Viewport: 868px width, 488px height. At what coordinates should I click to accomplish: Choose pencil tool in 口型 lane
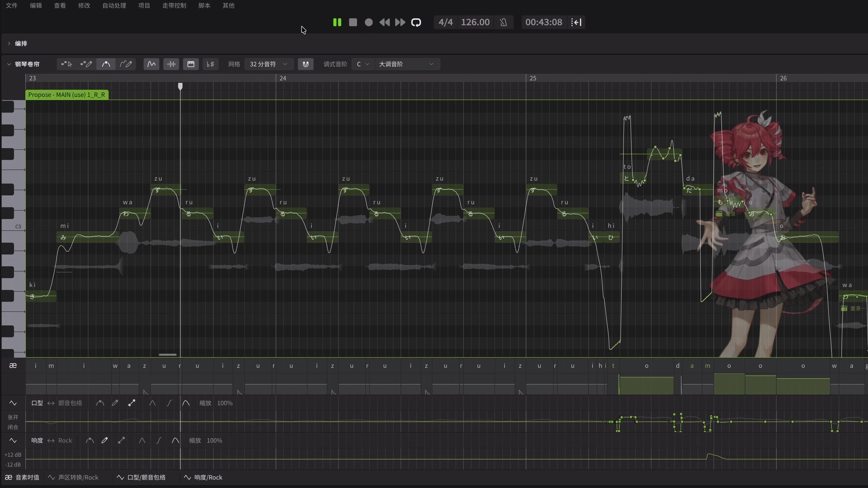115,403
